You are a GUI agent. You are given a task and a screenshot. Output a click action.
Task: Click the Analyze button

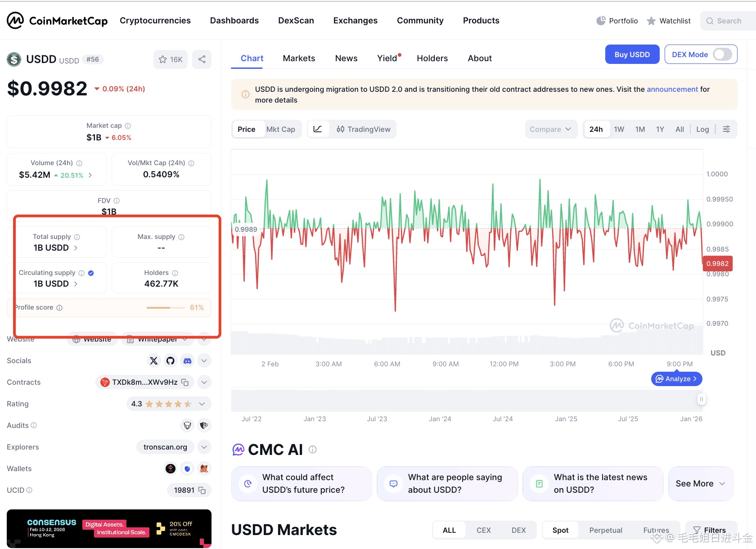pos(677,379)
